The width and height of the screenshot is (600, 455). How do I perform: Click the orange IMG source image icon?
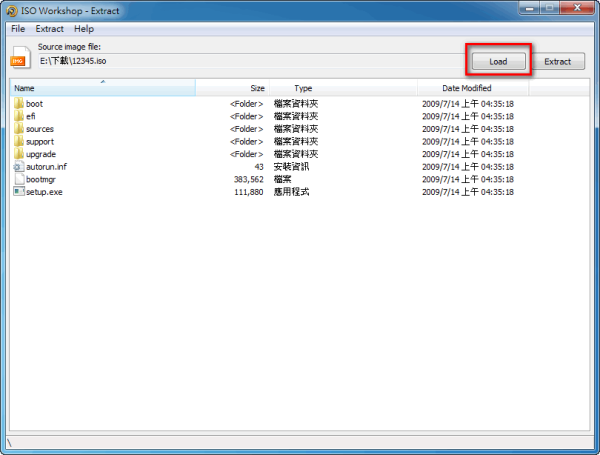pyautogui.click(x=21, y=57)
